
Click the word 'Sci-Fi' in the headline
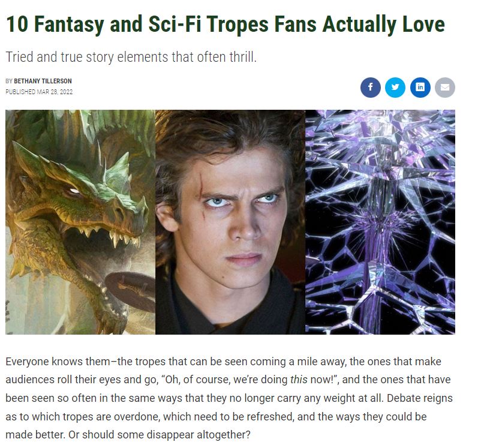[175, 24]
